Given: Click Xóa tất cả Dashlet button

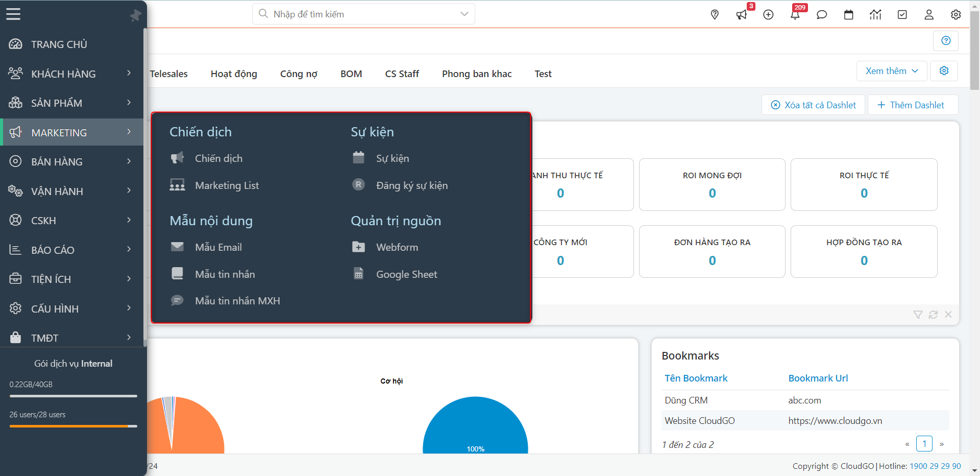Looking at the screenshot, I should [813, 105].
